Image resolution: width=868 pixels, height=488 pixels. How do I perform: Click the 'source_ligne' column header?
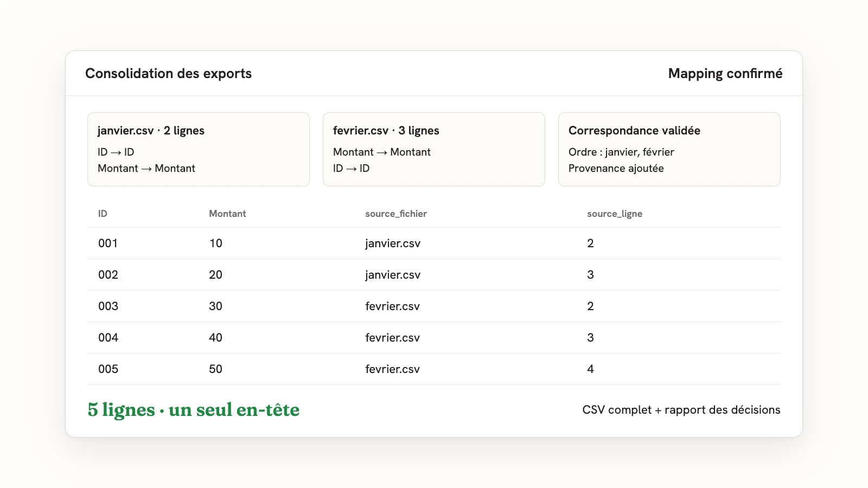point(615,214)
